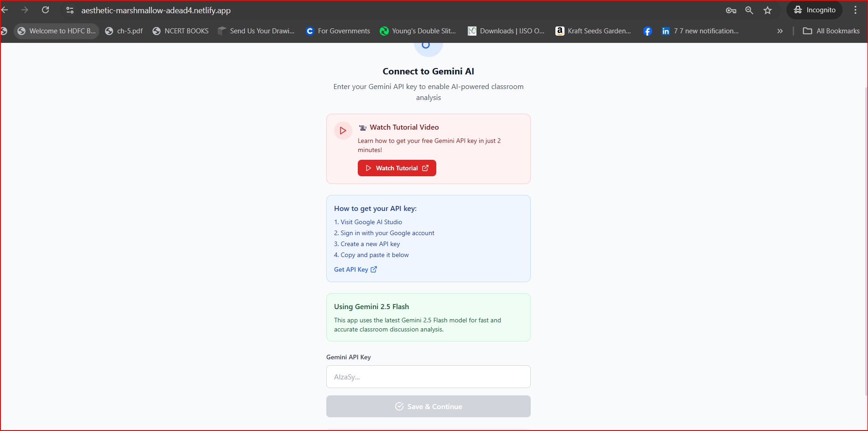The width and height of the screenshot is (868, 431).
Task: Click the address bar URL
Action: point(156,10)
